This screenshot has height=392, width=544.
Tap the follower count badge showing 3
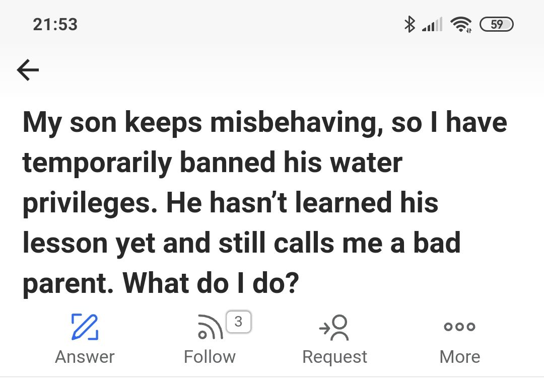(238, 322)
